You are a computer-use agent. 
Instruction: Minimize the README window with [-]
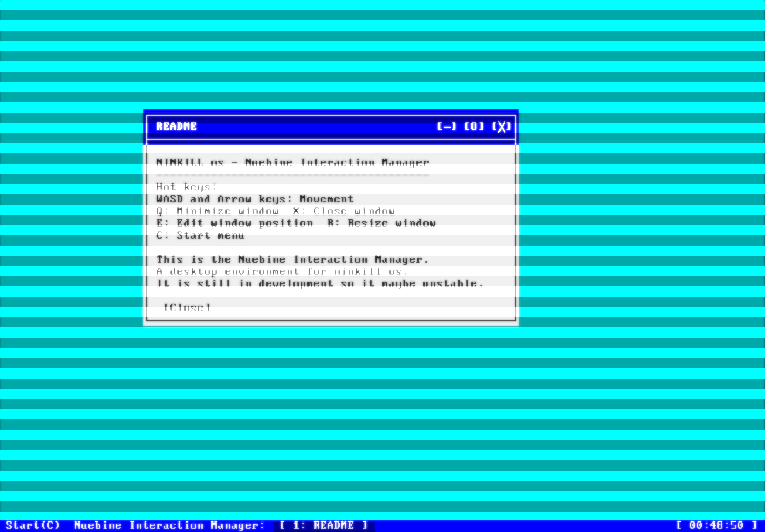coord(446,126)
